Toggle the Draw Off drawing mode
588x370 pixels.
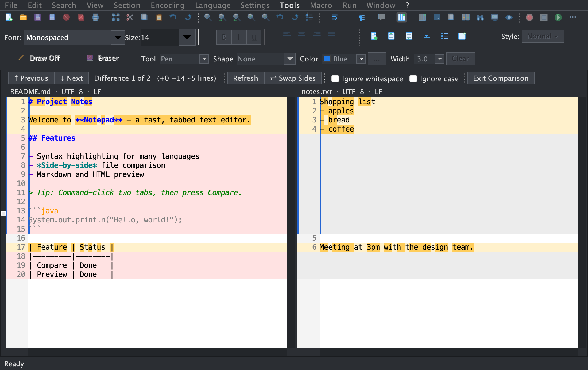pyautogui.click(x=39, y=58)
